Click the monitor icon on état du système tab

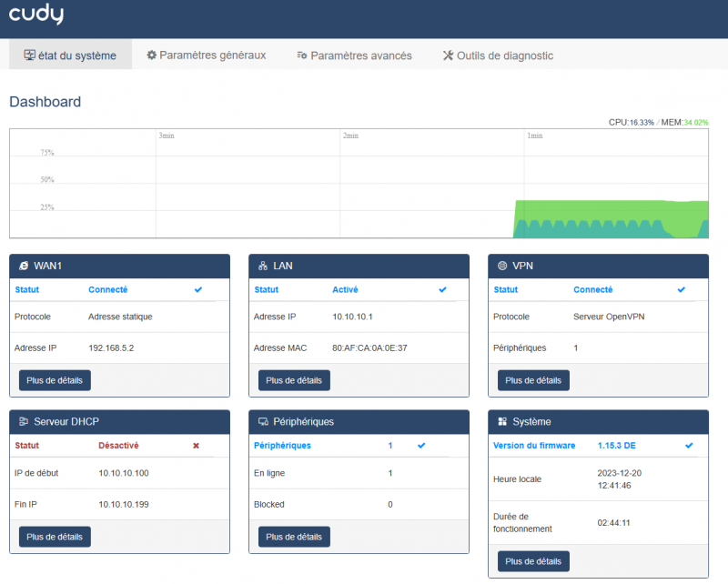27,55
